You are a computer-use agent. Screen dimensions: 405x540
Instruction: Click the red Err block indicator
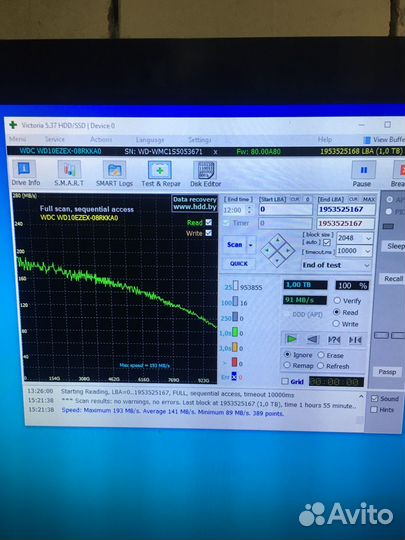234,376
